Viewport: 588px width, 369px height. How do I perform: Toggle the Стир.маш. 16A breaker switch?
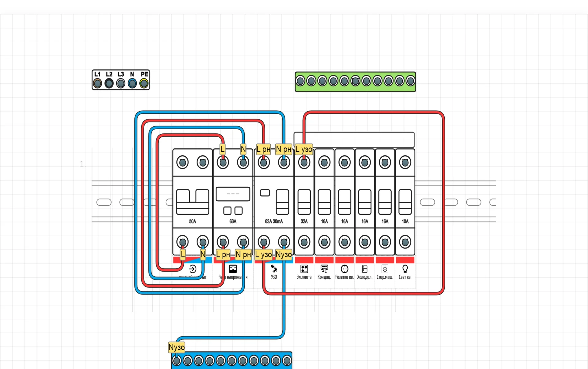coord(385,202)
